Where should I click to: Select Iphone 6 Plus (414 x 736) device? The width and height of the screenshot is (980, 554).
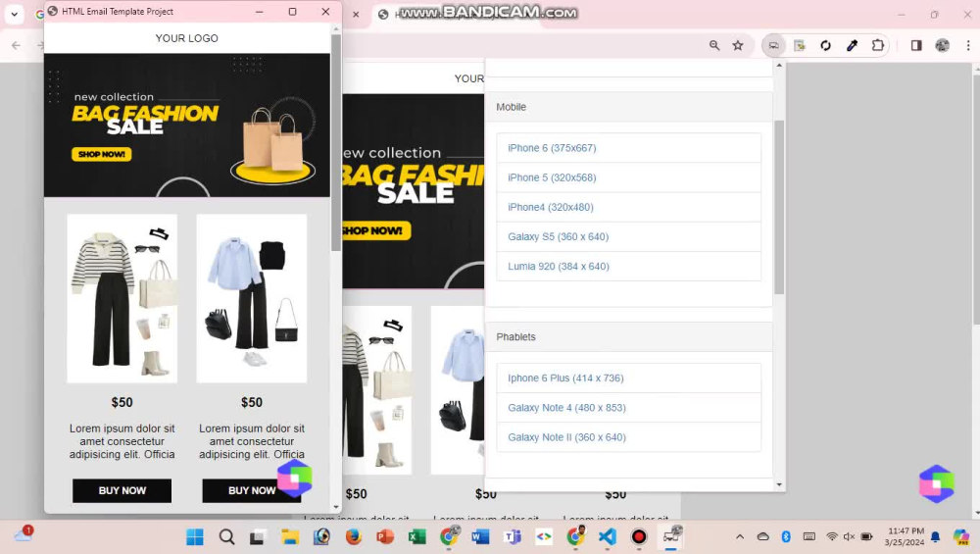tap(629, 378)
